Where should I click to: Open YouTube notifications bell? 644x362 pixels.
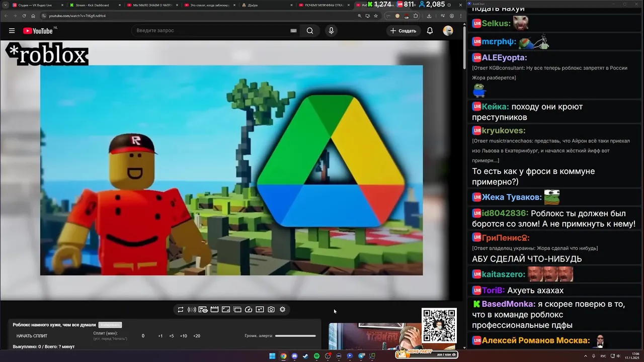[x=430, y=31]
